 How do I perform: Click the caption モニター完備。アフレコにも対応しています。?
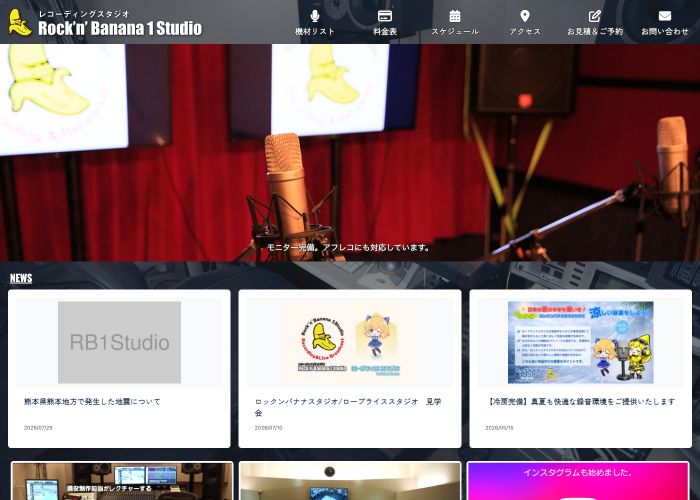coord(348,247)
